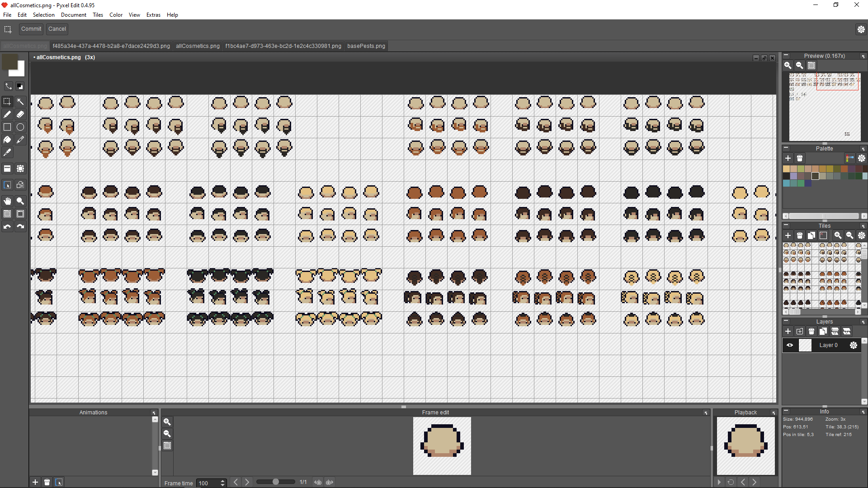Viewport: 868px width, 488px height.
Task: Select the Magic Wand tool
Action: pyautogui.click(x=20, y=102)
